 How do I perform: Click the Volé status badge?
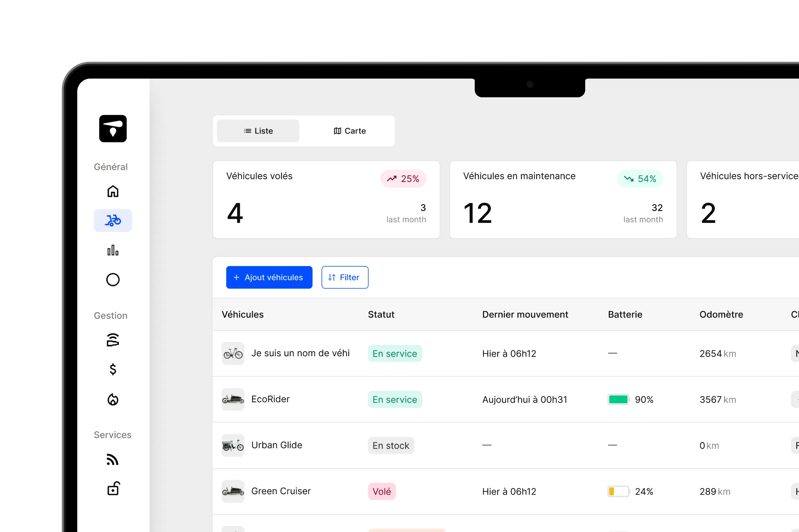tap(382, 491)
